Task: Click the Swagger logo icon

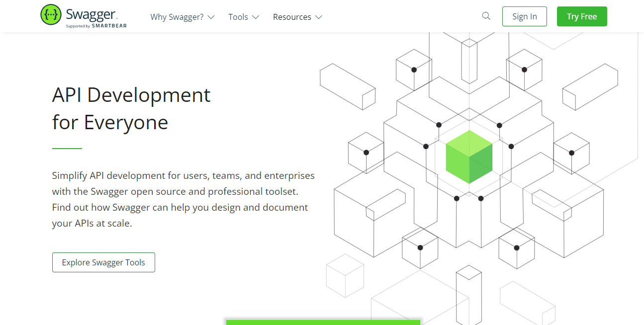Action: (x=51, y=15)
